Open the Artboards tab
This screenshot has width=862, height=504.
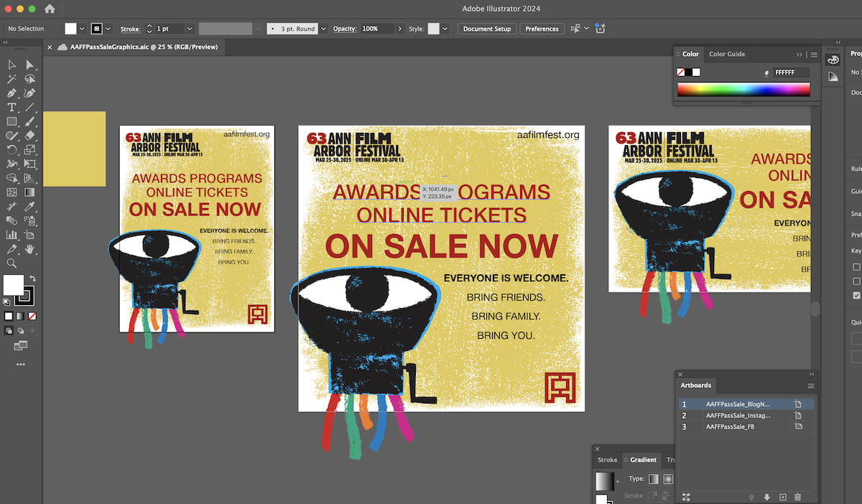696,386
